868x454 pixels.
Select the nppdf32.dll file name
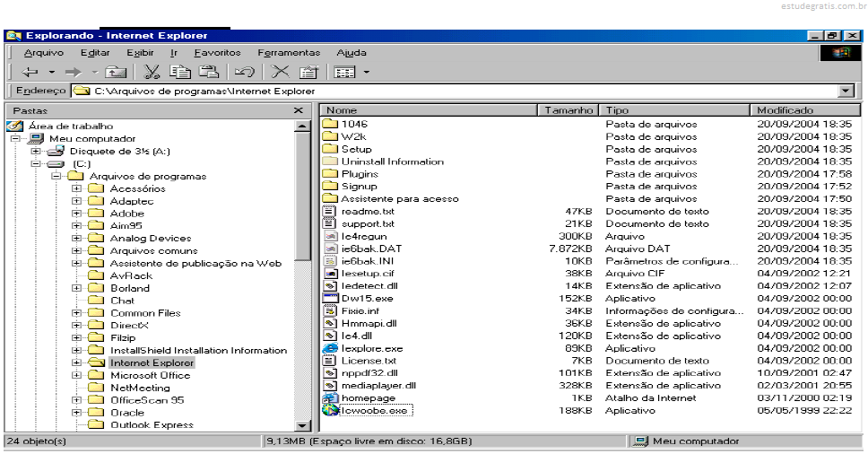pyautogui.click(x=369, y=372)
